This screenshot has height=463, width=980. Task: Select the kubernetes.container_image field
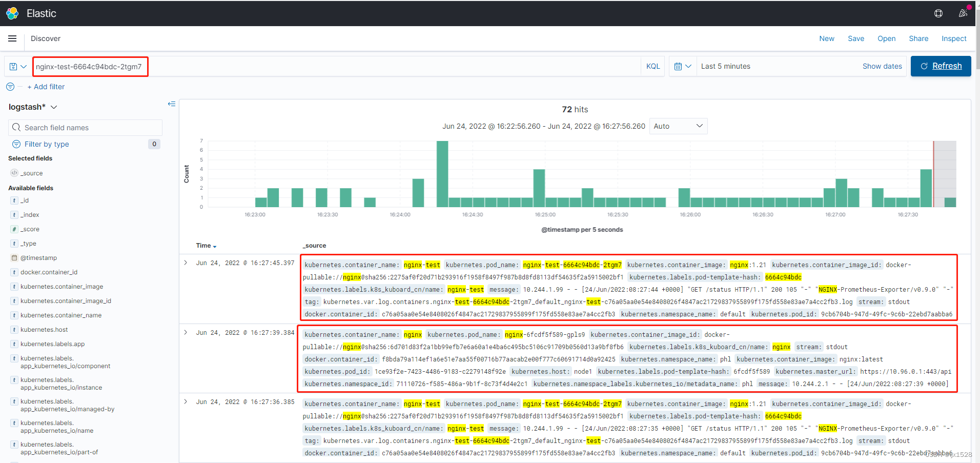(62, 287)
